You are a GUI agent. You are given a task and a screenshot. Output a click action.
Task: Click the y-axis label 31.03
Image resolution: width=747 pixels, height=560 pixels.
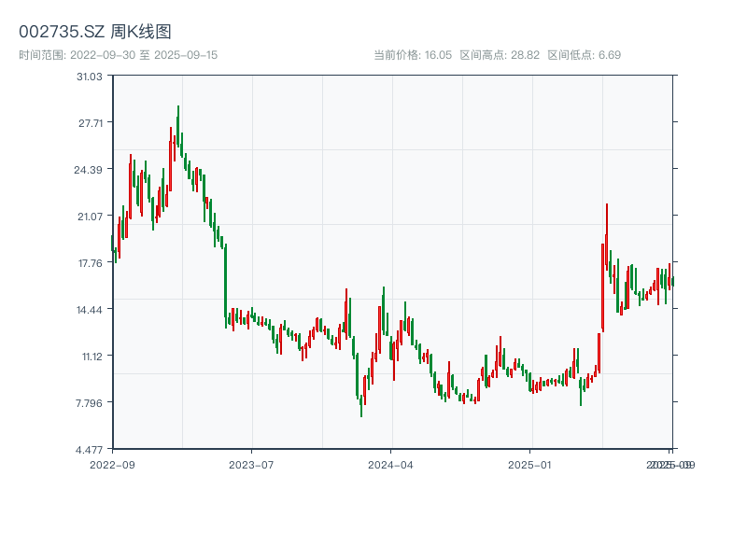coord(90,77)
